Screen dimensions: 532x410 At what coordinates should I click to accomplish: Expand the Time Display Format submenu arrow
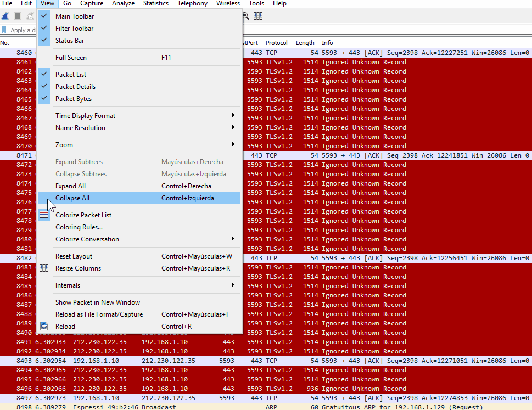click(233, 115)
